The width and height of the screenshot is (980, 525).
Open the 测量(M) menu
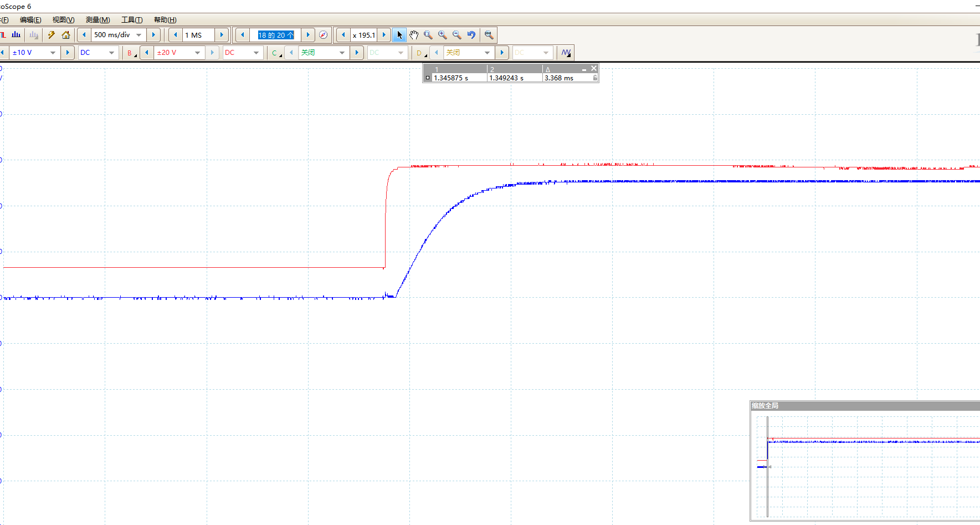(98, 20)
